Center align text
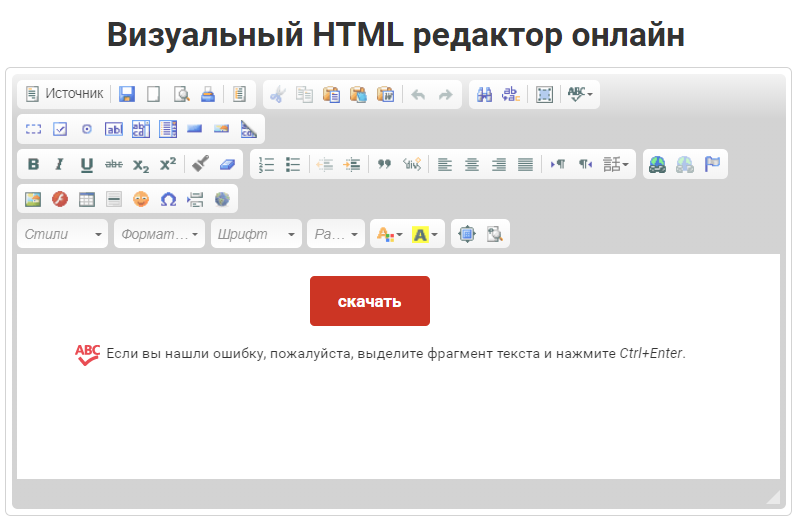Image resolution: width=799 pixels, height=522 pixels. pyautogui.click(x=472, y=165)
